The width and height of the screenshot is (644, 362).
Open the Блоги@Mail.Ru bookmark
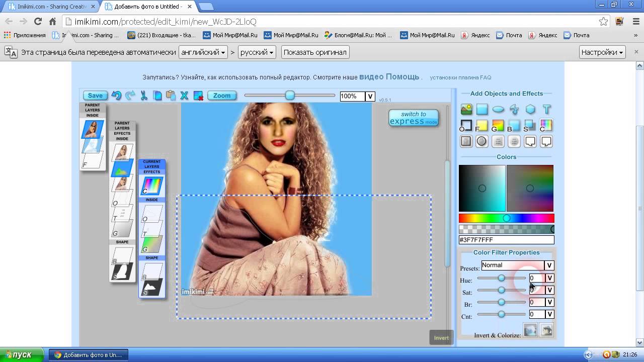(358, 35)
